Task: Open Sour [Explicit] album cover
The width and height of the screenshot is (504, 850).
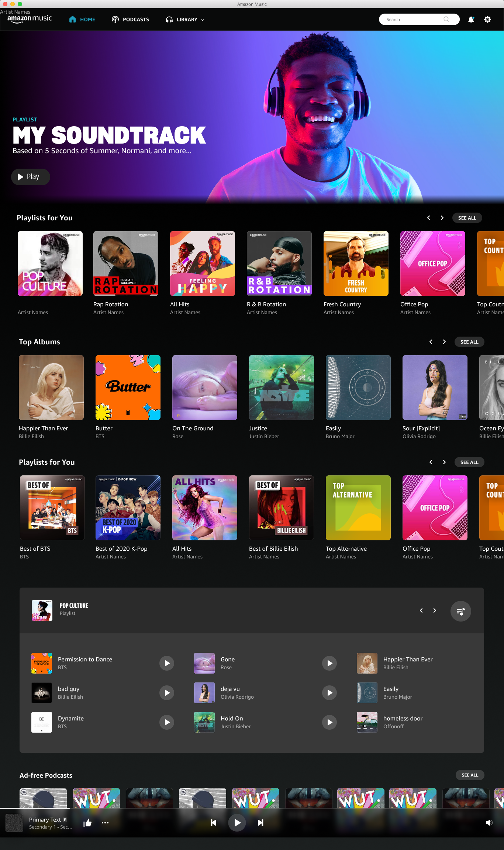Action: (x=435, y=388)
